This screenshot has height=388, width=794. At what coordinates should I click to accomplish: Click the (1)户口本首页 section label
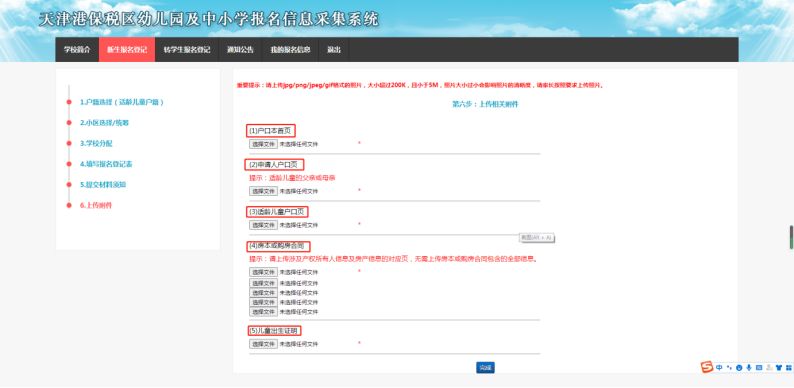click(x=271, y=131)
